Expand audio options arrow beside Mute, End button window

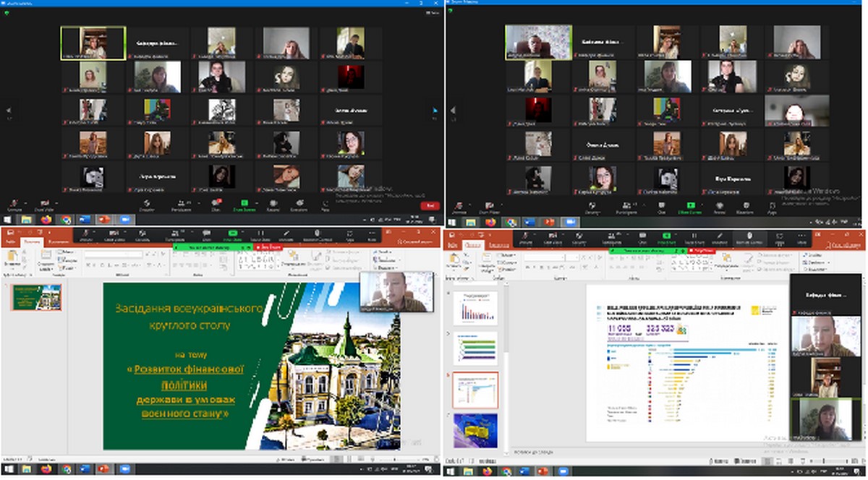pos(25,204)
